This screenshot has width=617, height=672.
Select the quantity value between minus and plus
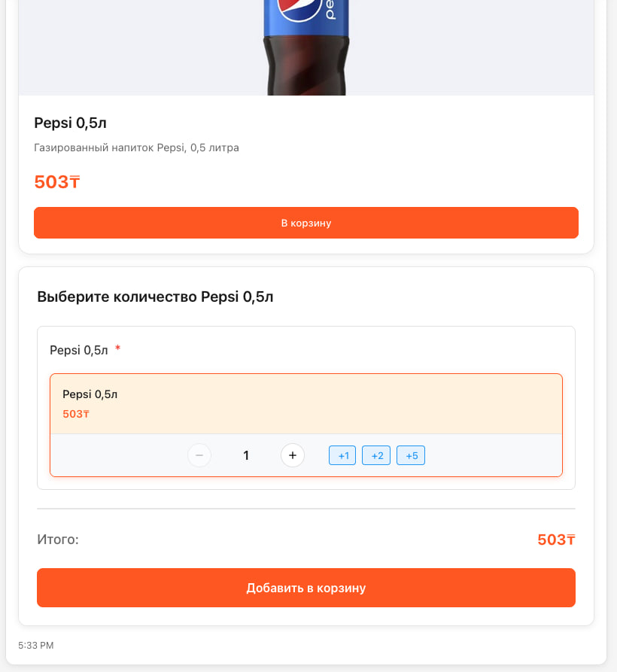pos(246,455)
